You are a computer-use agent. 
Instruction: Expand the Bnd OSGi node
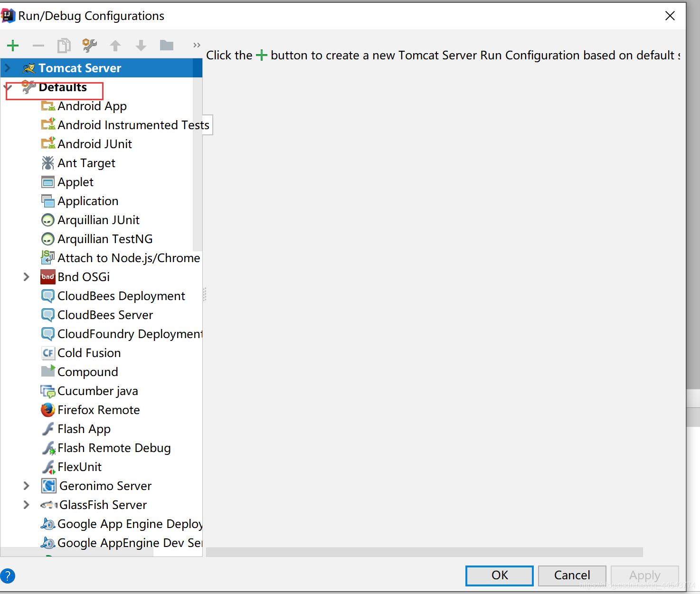[27, 277]
